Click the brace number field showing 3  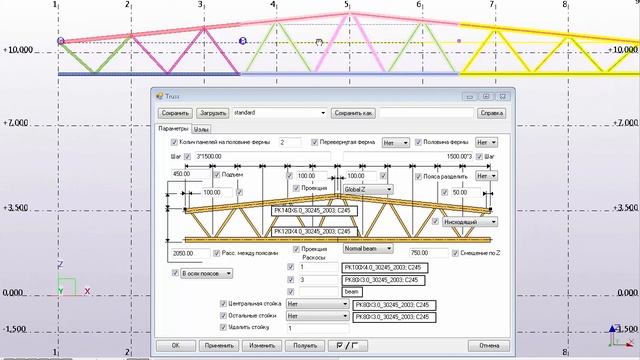[318, 280]
